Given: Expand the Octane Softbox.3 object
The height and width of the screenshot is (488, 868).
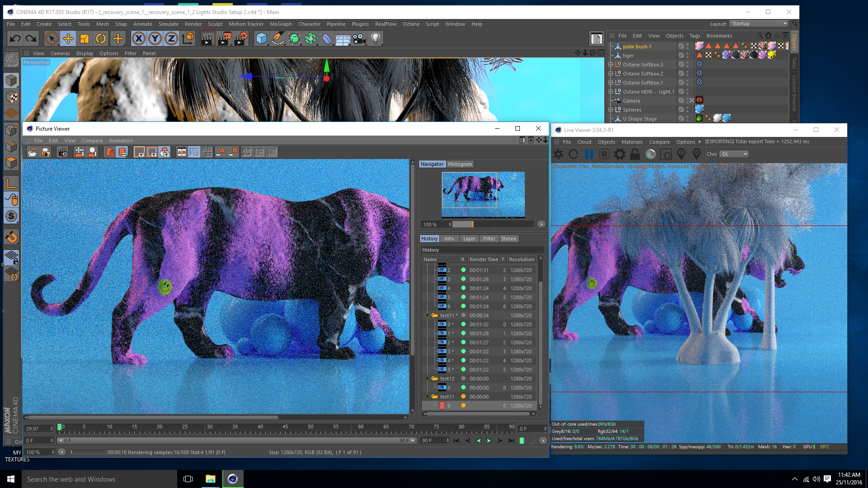Looking at the screenshot, I should pos(611,65).
